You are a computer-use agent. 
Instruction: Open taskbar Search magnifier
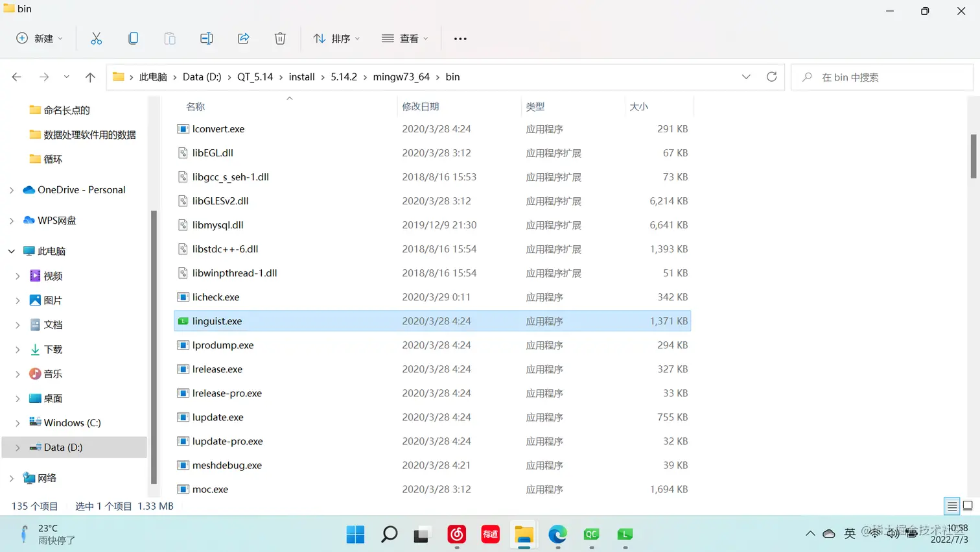coord(389,534)
